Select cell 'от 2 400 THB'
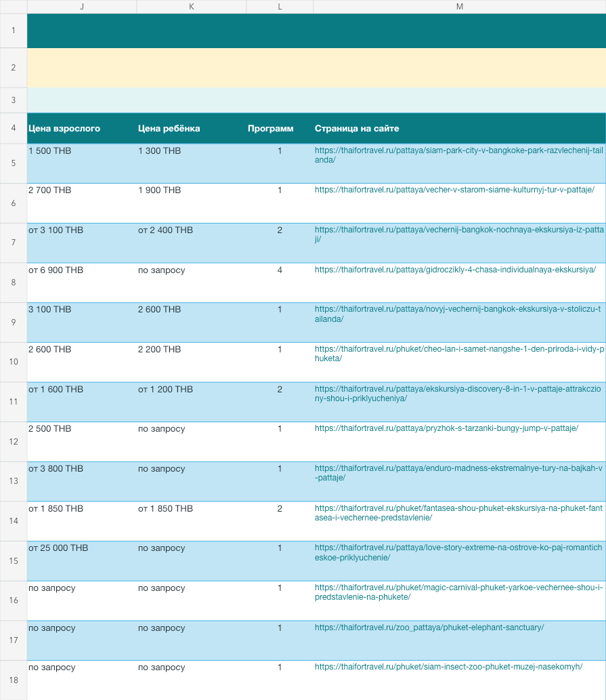 click(192, 243)
